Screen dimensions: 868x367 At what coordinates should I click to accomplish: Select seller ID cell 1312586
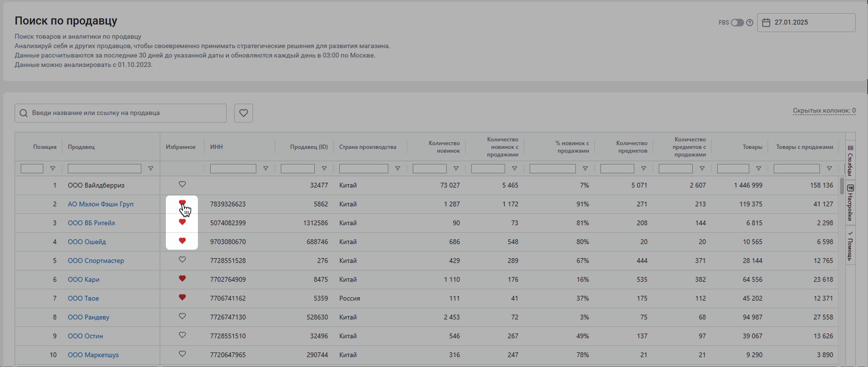coord(315,223)
